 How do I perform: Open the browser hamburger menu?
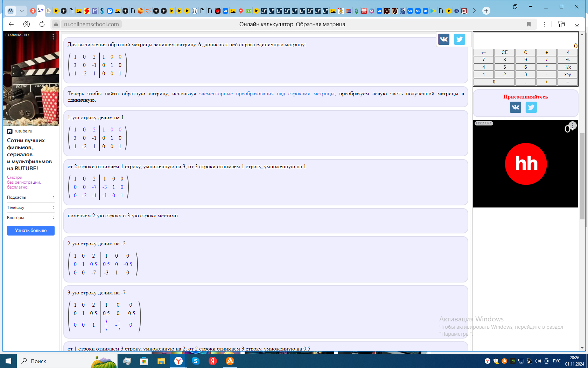click(x=531, y=7)
